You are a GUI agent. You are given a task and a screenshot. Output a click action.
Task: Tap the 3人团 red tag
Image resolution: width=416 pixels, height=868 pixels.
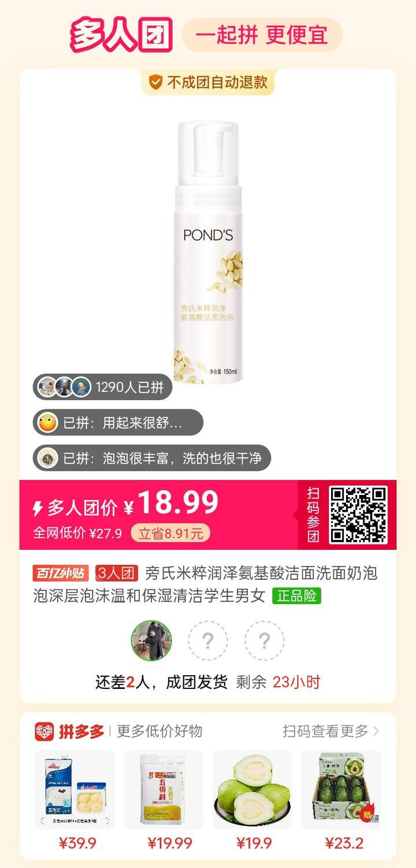click(117, 573)
